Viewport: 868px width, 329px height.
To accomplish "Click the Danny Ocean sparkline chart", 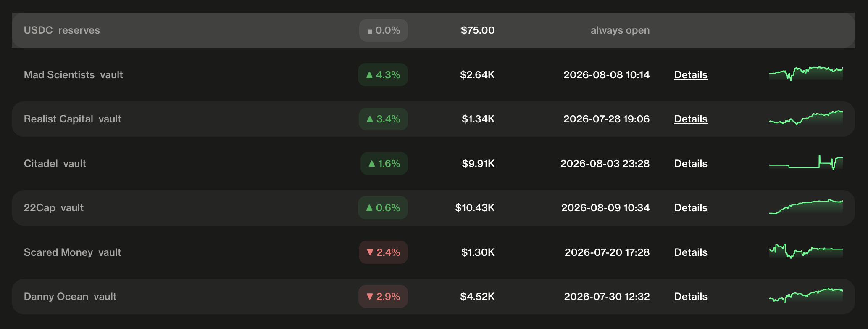I will pos(806,295).
